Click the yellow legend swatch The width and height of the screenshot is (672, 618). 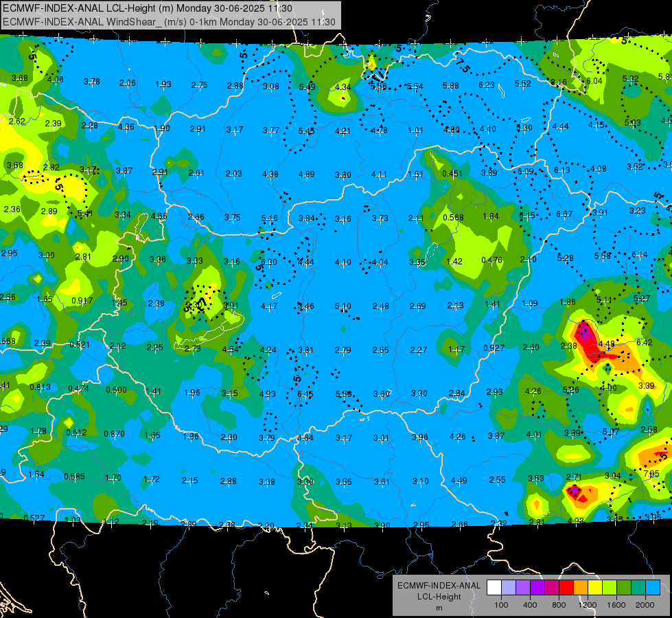[595, 587]
